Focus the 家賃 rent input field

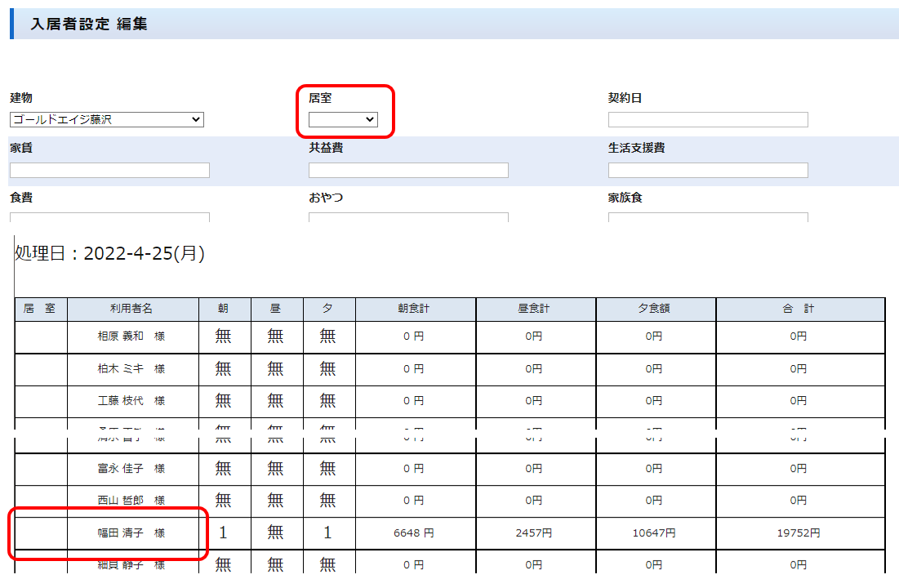click(109, 170)
